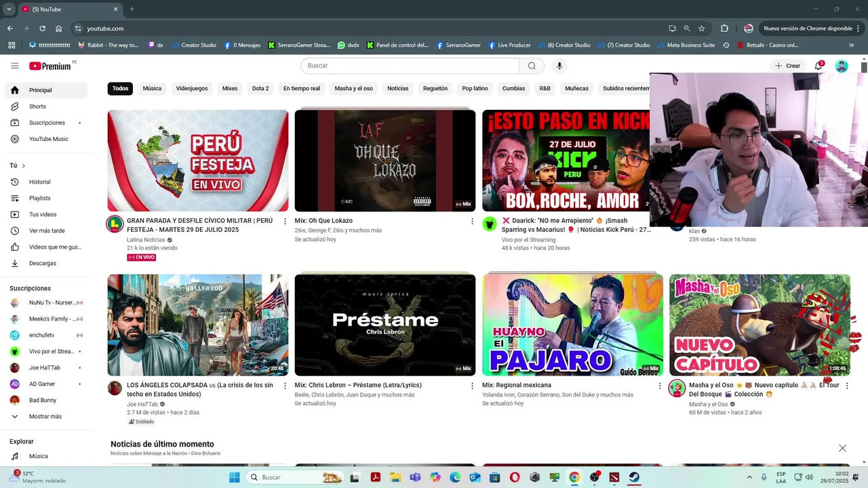
Task: Click the Crear button
Action: pyautogui.click(x=787, y=66)
